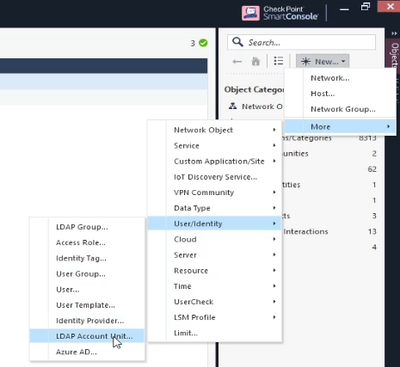
Task: Click the Interactions category row
Action: coord(330,231)
